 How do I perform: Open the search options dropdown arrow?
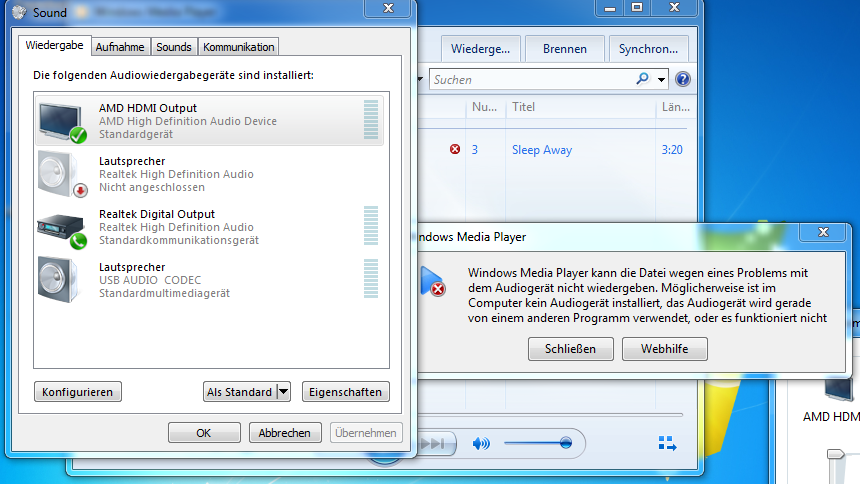661,80
